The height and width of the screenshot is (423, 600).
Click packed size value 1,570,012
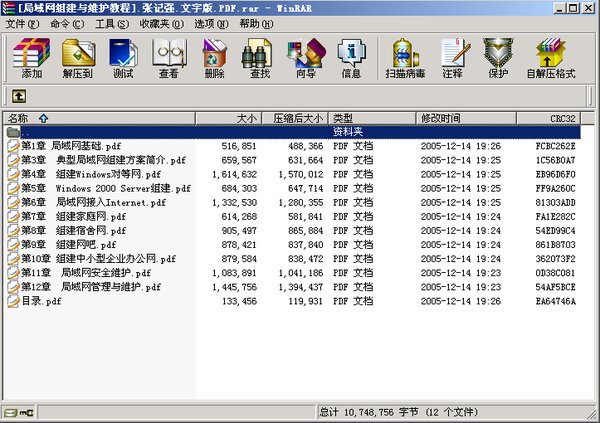click(301, 175)
